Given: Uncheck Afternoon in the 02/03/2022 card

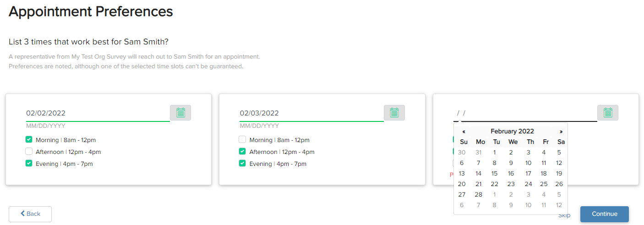Looking at the screenshot, I should [x=242, y=152].
